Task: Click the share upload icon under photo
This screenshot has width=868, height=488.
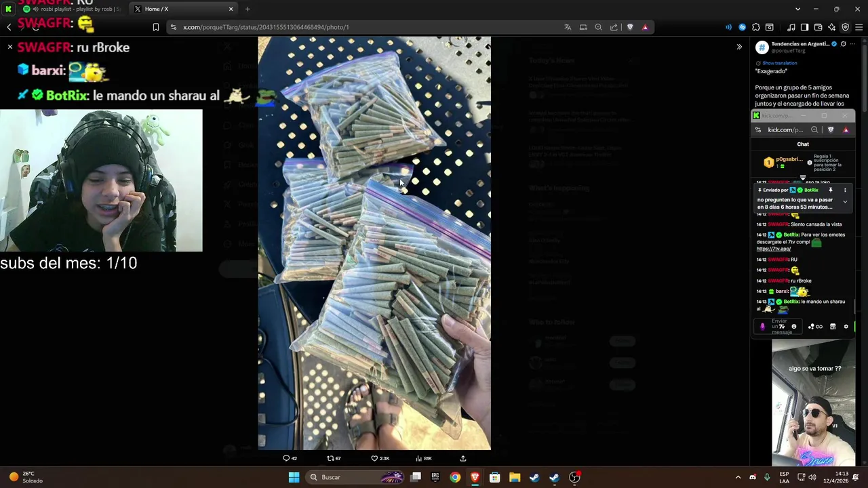Action: coord(463,458)
